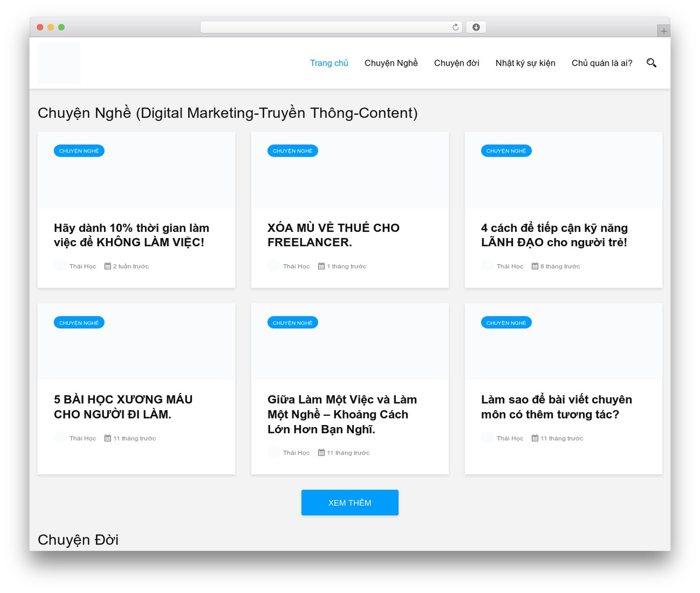Click calendar icon beside 1 tháng trước

(322, 266)
